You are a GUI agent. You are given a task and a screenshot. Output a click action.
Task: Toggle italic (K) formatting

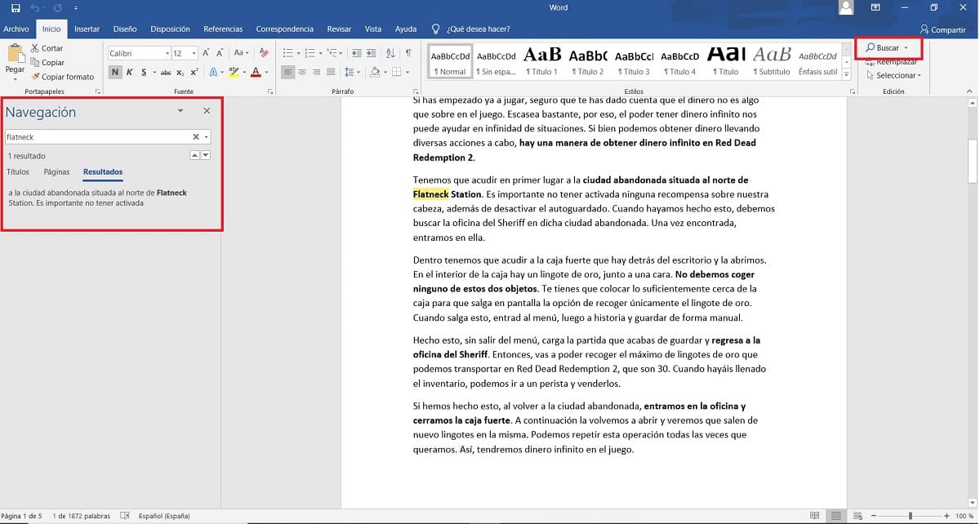pyautogui.click(x=129, y=72)
